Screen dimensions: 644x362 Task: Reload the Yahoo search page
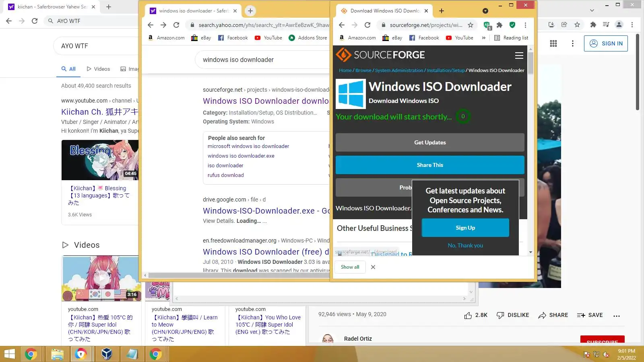[x=176, y=25]
